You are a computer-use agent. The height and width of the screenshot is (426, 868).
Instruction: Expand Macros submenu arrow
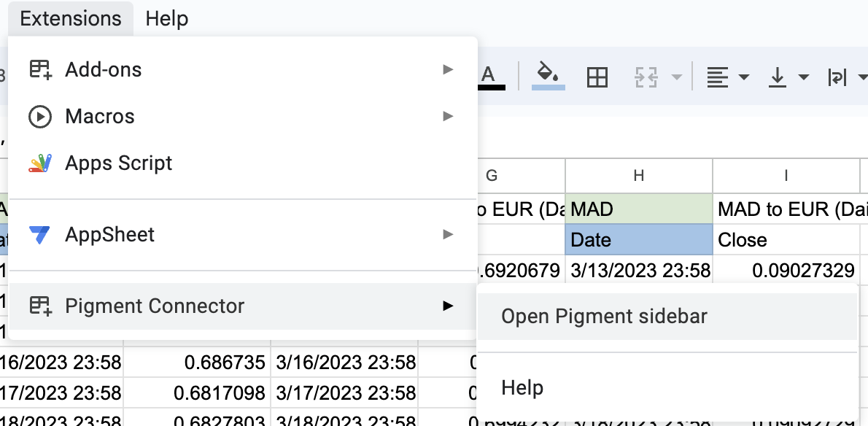tap(448, 116)
